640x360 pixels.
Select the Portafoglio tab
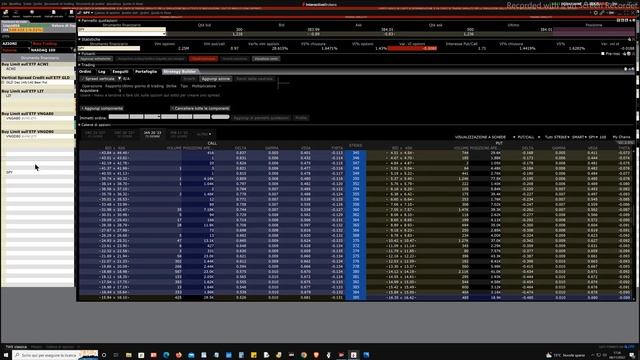146,71
